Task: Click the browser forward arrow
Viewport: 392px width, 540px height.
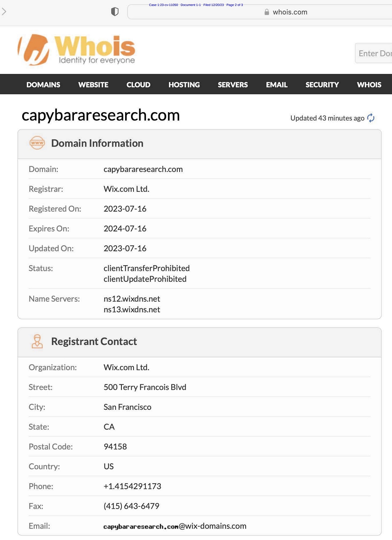Action: click(4, 12)
